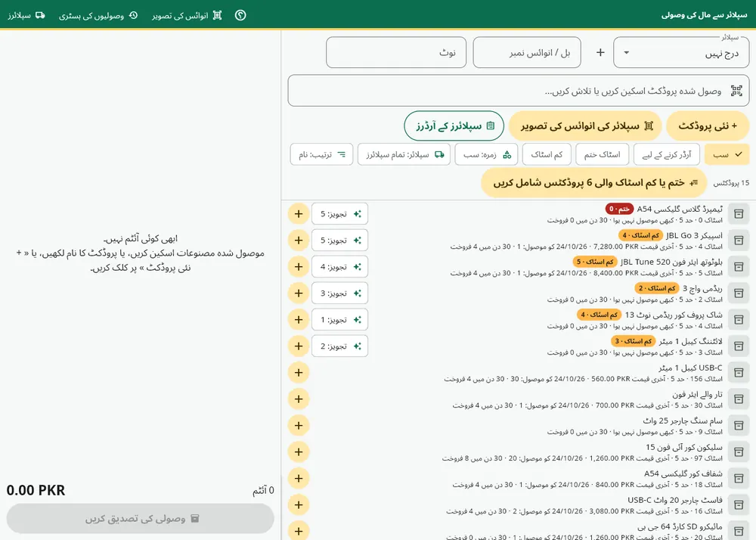756x540 pixels.
Task: Open the ترتیب: نام sort dropdown
Action: point(321,154)
